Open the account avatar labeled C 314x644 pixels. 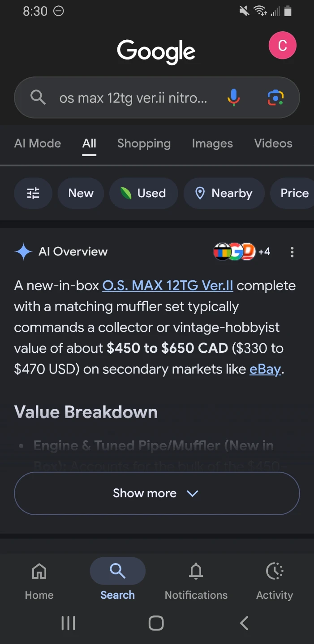[282, 46]
